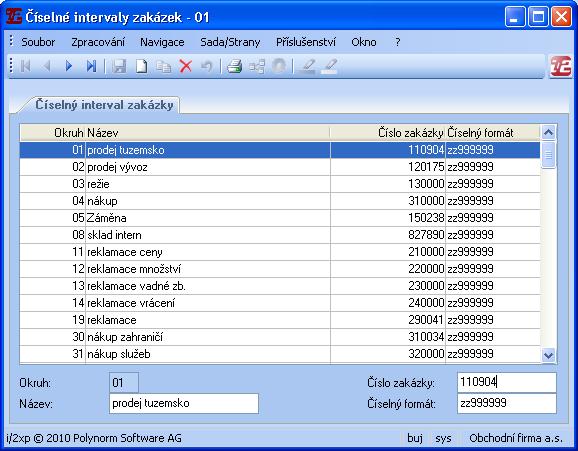Click the i/2 logo at toolbar right

tap(561, 66)
